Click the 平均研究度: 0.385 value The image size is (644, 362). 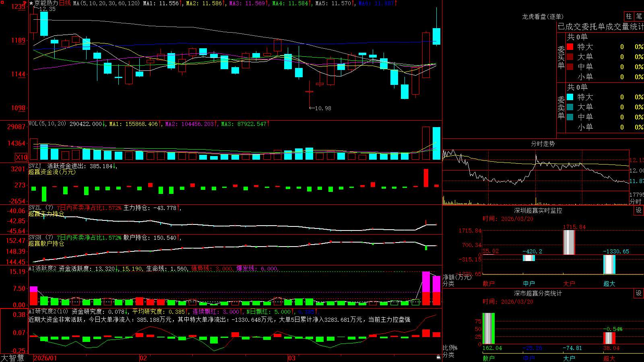pyautogui.click(x=160, y=311)
